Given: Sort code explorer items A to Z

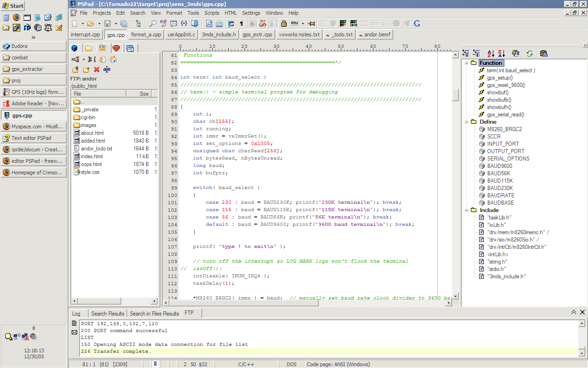Looking at the screenshot, I should point(491,53).
